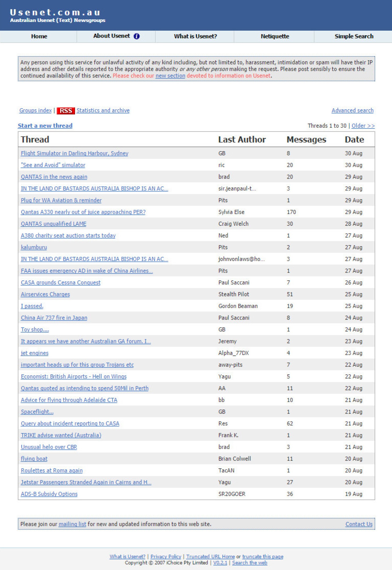Start a new thread

click(45, 126)
